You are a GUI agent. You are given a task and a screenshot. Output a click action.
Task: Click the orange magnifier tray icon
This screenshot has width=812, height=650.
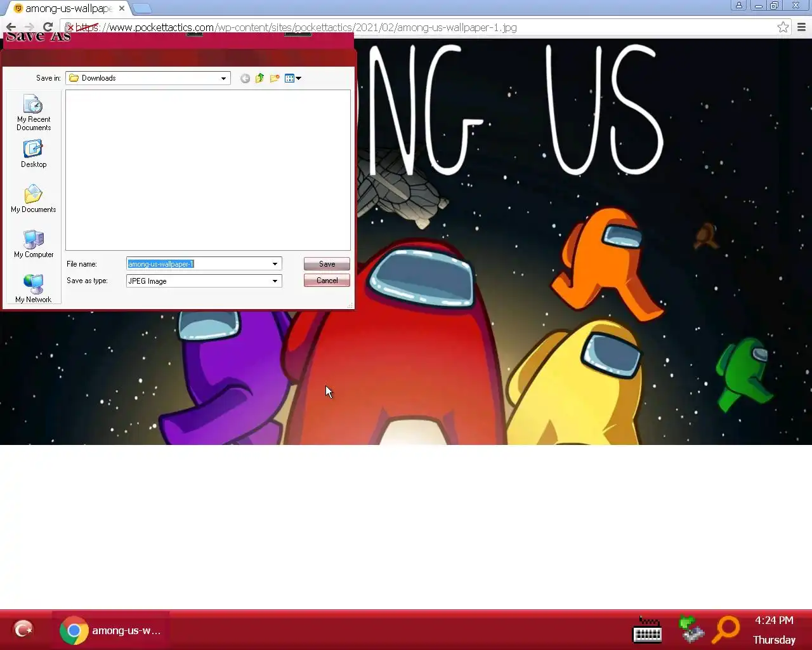(726, 630)
